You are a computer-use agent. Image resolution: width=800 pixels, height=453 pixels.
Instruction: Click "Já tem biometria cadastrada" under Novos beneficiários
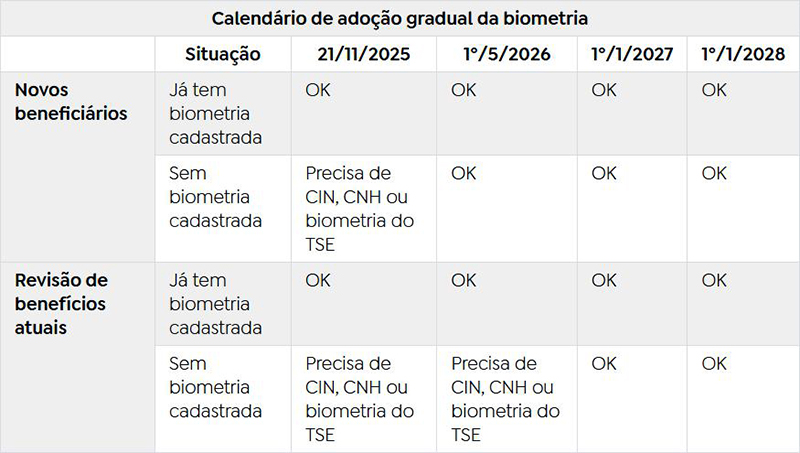pyautogui.click(x=216, y=114)
